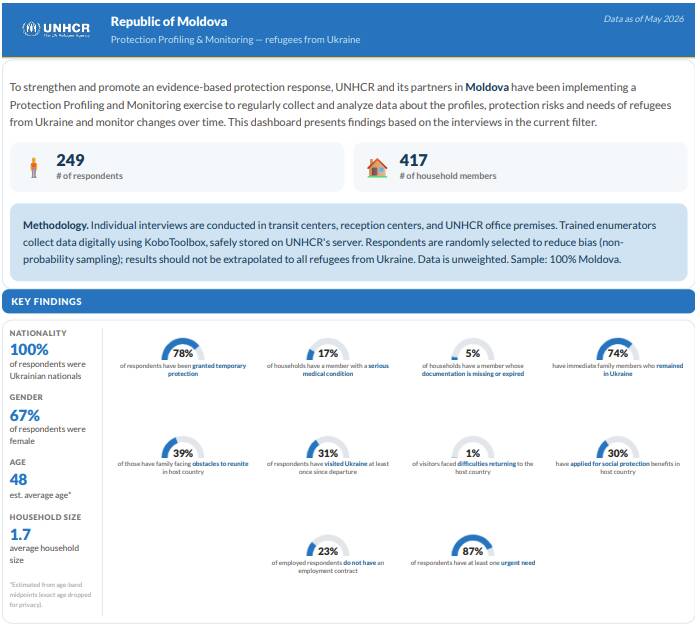Click the 'HOUSEHOLD SIZE' label
This screenshot has width=700, height=627.
pyautogui.click(x=45, y=517)
